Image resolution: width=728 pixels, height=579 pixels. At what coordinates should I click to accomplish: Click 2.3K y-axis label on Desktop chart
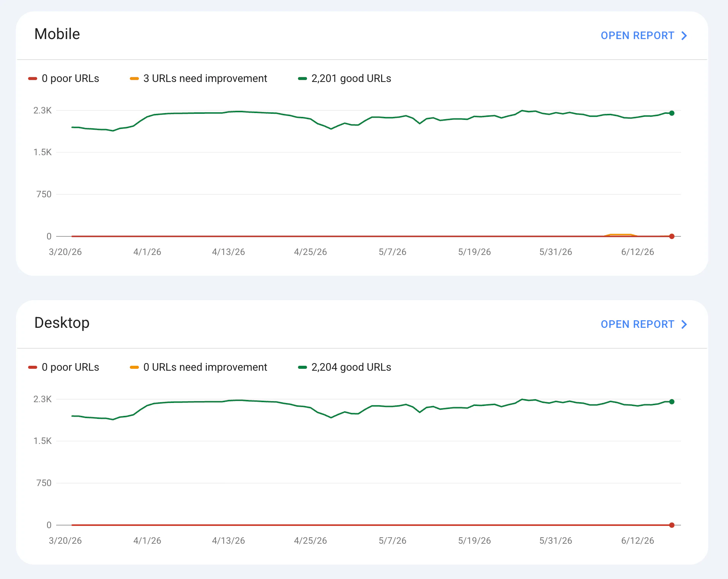43,399
